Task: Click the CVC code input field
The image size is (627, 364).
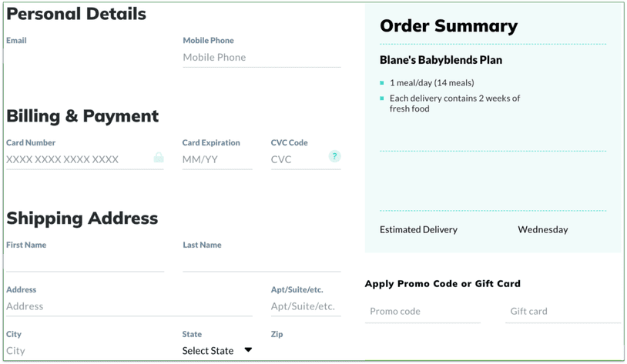Action: (x=297, y=159)
